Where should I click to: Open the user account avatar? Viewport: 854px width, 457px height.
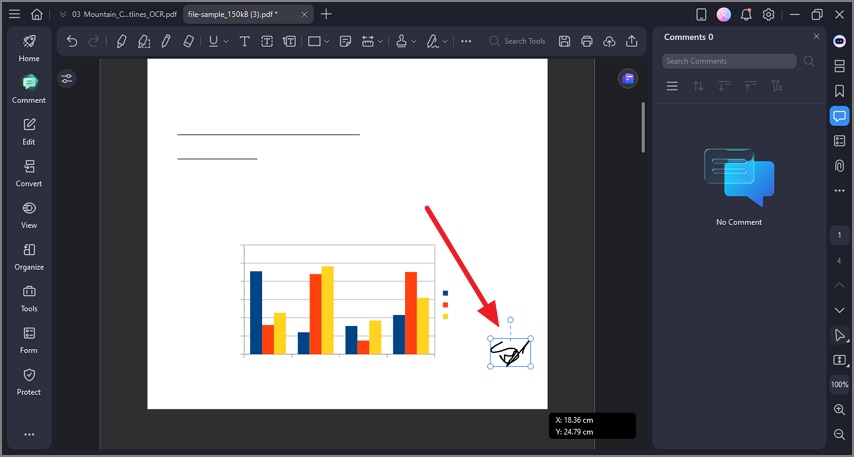click(x=724, y=15)
